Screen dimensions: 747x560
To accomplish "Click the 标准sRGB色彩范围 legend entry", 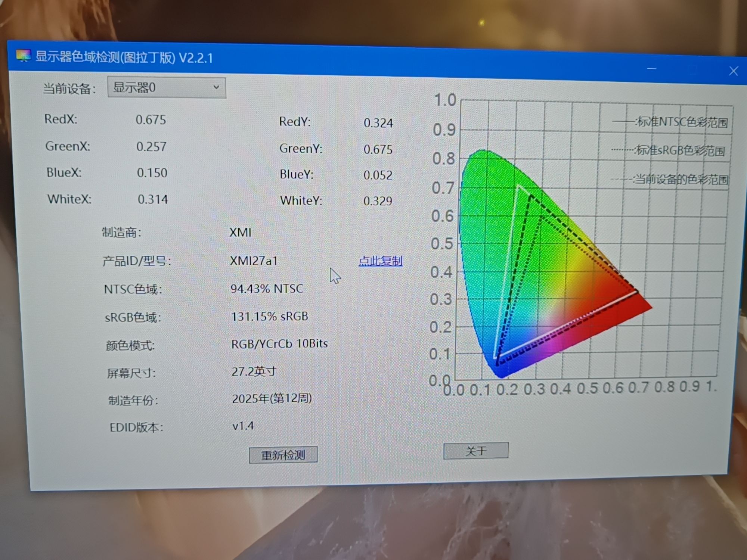I will pyautogui.click(x=680, y=150).
